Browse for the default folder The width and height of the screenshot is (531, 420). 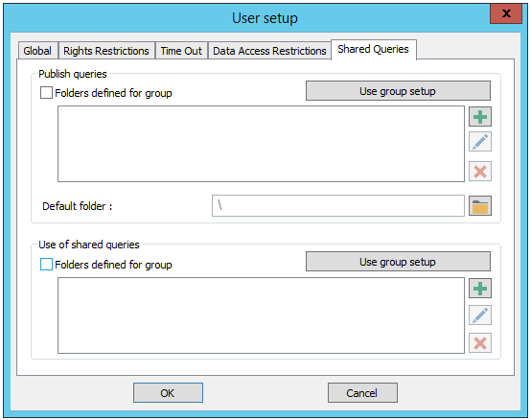point(480,206)
